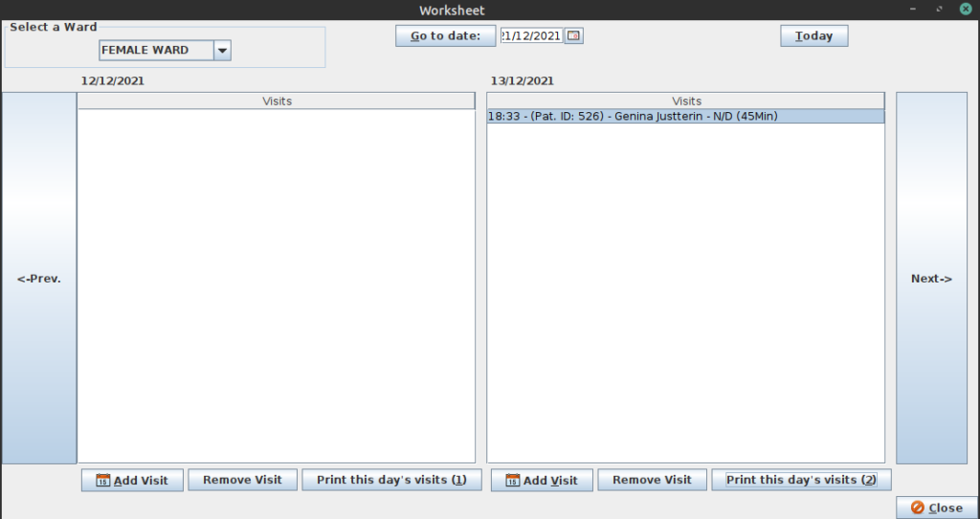Print this day's visits (1)
The image size is (980, 519).
[391, 480]
